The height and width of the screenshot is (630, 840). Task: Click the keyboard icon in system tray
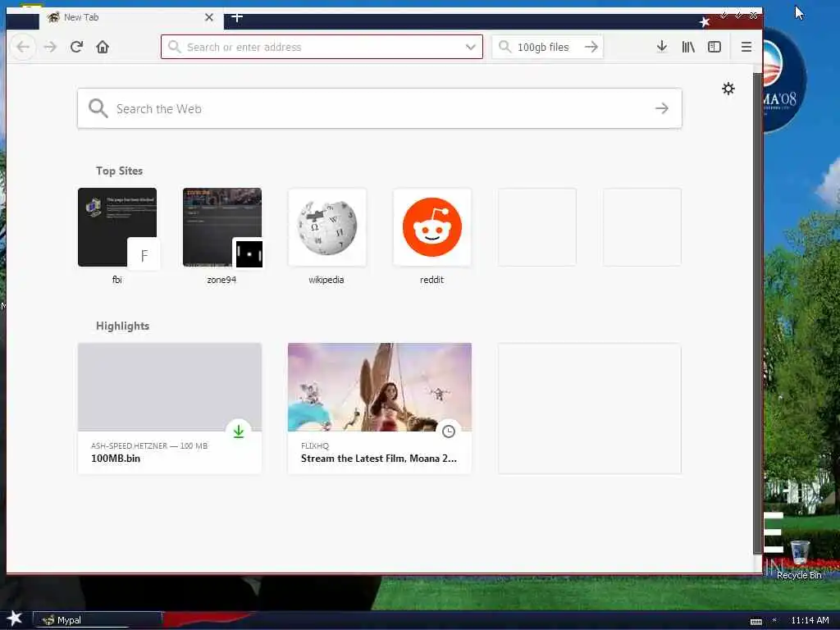click(756, 622)
